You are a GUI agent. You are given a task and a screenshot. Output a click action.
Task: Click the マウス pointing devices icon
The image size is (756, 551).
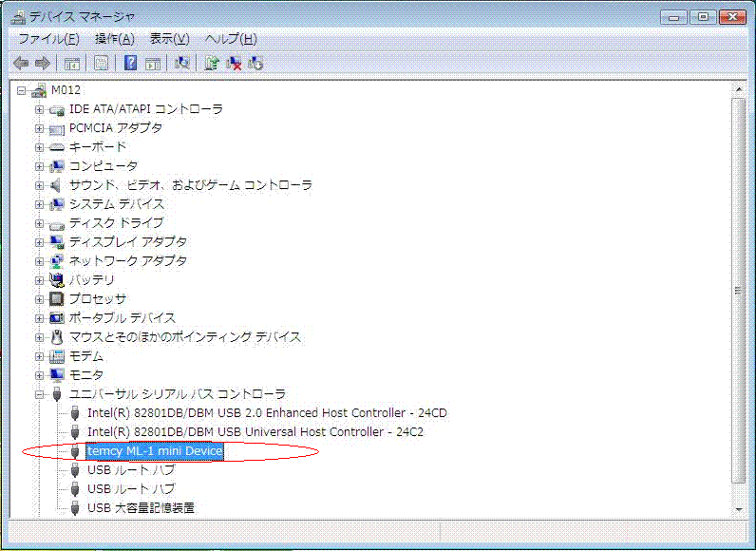[x=57, y=337]
